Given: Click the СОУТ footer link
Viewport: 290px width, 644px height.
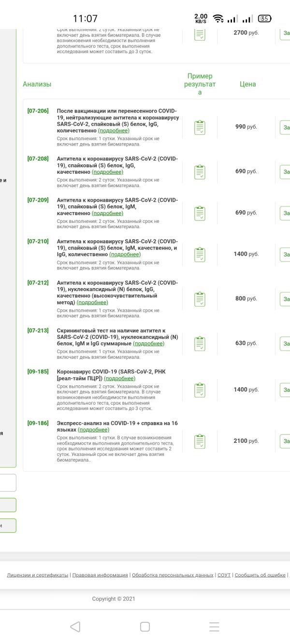Looking at the screenshot, I should click(x=224, y=575).
